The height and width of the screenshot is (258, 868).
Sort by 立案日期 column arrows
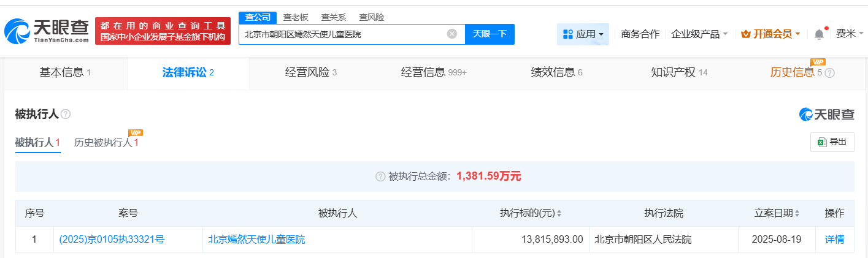click(797, 214)
